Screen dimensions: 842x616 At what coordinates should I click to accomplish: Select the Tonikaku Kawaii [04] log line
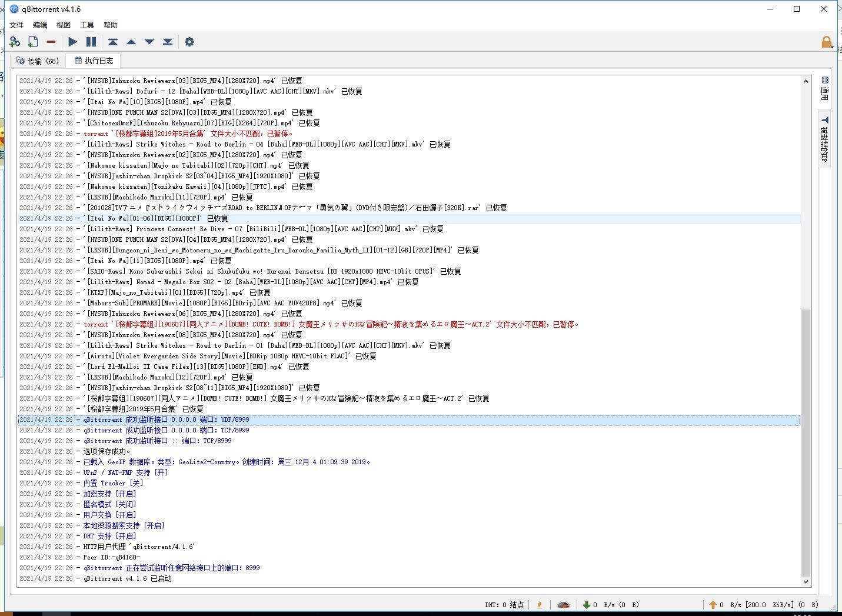pos(409,187)
